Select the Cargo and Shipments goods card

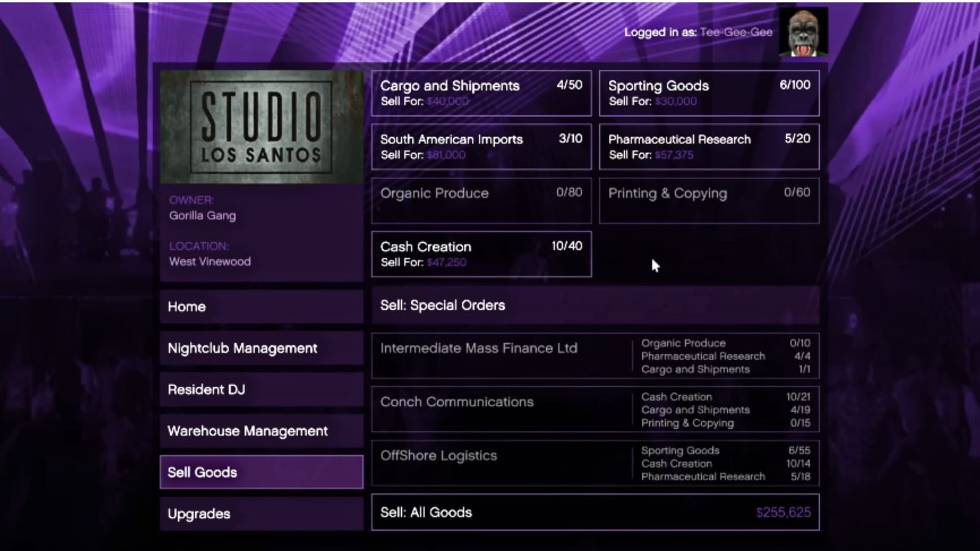point(481,93)
